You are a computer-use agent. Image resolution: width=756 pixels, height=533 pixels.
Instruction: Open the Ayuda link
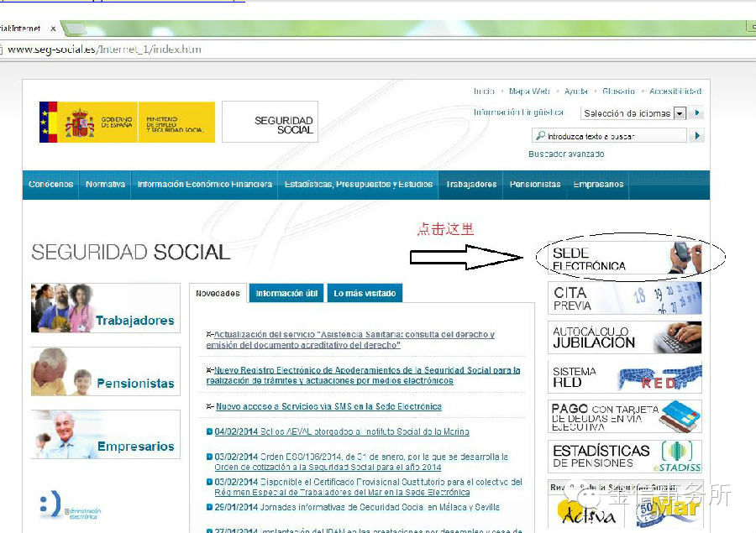click(x=575, y=91)
